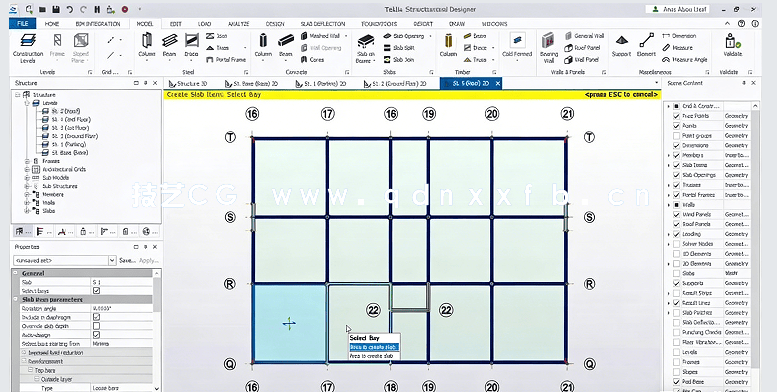Click the Slab value field in Properties
Screen dimensions: 777x392
click(x=121, y=282)
